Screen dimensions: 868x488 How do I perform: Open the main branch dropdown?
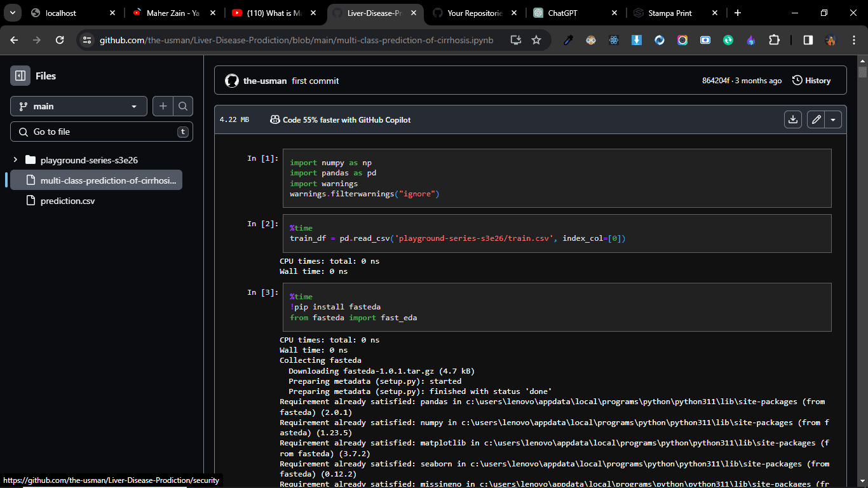pyautogui.click(x=79, y=106)
